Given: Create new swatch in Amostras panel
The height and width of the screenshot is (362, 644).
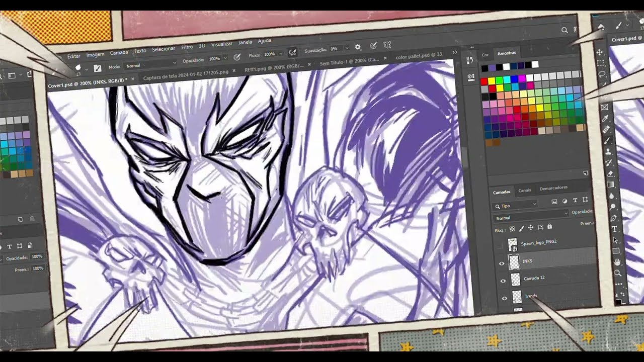Looking at the screenshot, I should (x=586, y=172).
